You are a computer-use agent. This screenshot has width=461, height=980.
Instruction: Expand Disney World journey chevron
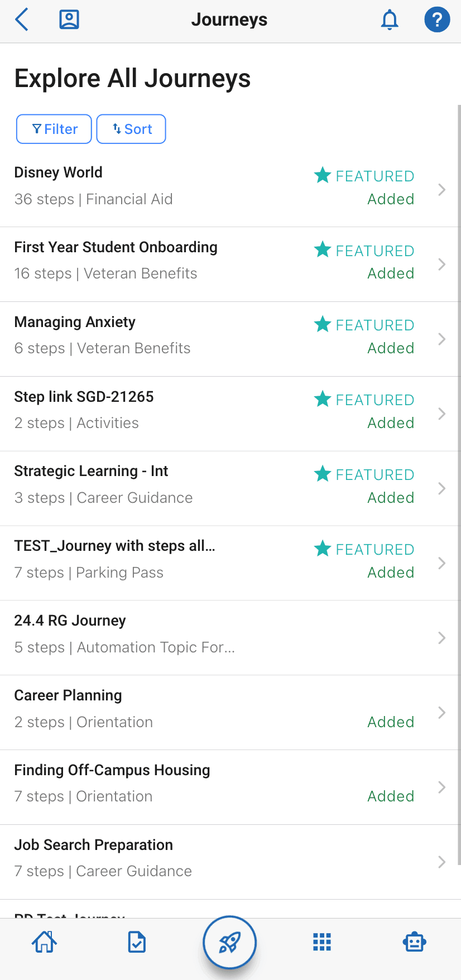441,190
